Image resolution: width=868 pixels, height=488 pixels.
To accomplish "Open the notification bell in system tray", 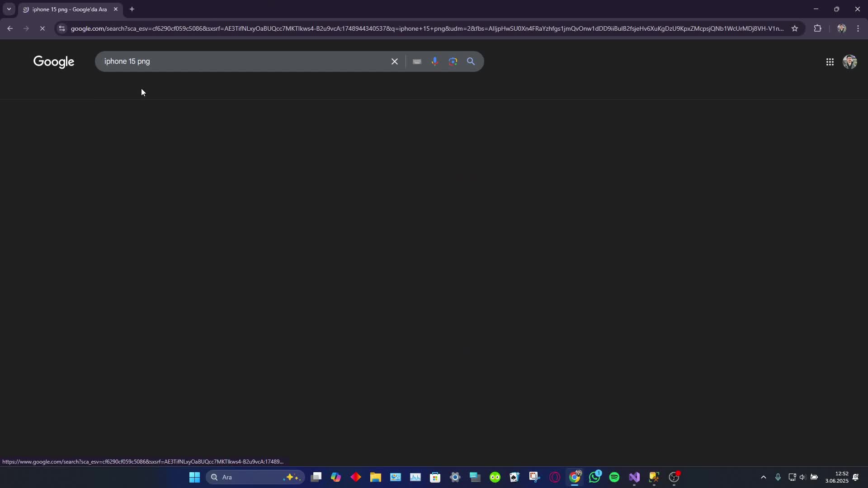I will point(856,477).
